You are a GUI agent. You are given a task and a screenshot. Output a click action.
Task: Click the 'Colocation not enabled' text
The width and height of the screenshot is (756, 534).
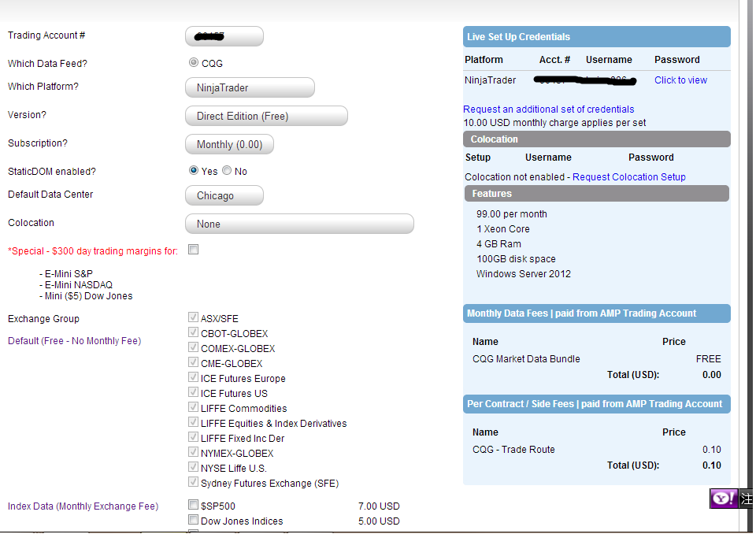[514, 177]
